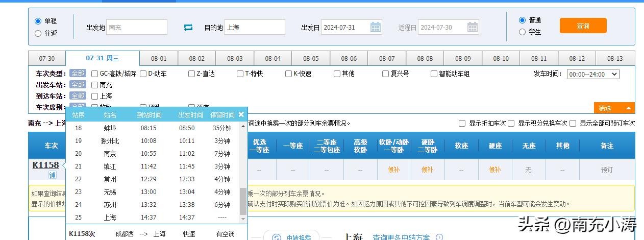Select the 往返 round-trip radio button
The image size is (644, 240).
tap(38, 33)
